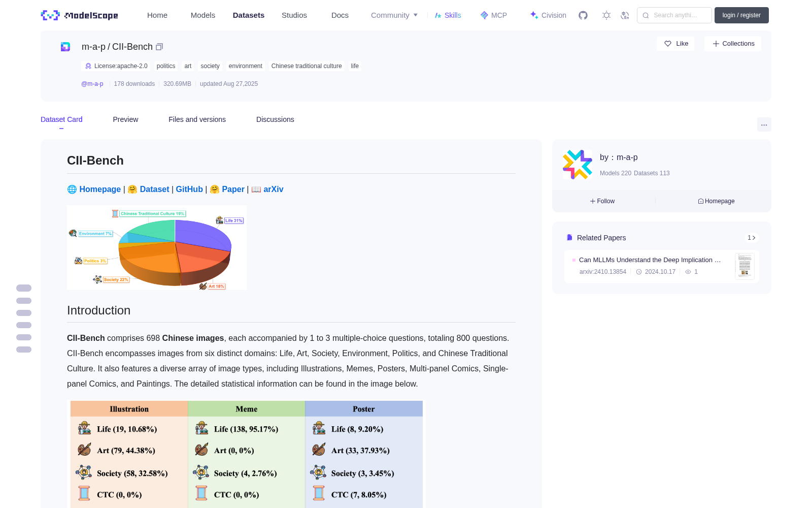
Task: Open the Studios section
Action: (294, 15)
